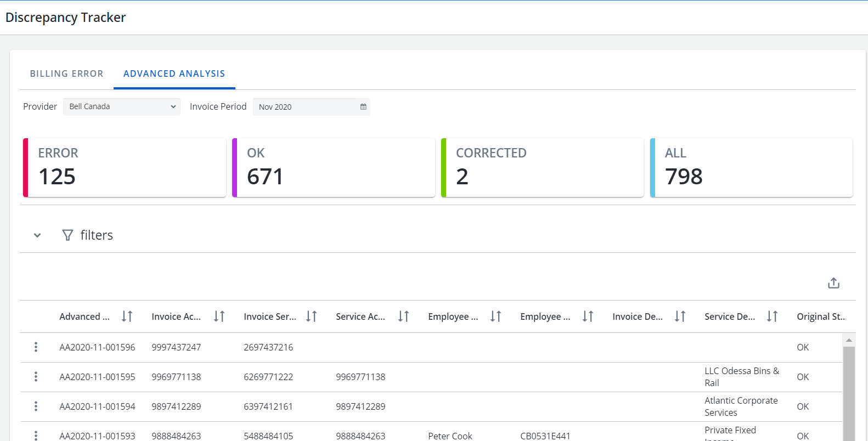Open row menu for AA2020-11-001595

(36, 377)
